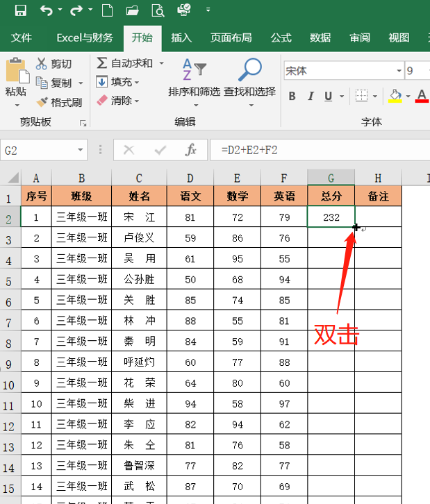This screenshot has height=504, width=430.
Task: Confirm formula entry with checkmark icon
Action: (x=160, y=150)
